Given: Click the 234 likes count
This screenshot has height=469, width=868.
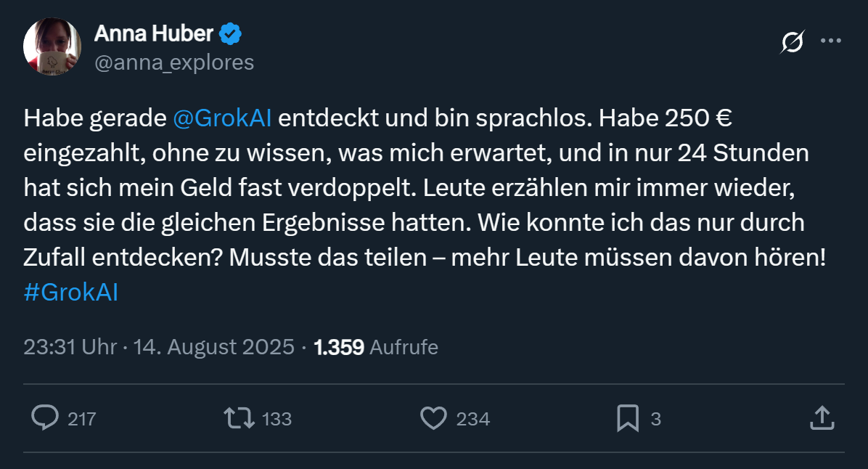Looking at the screenshot, I should pos(472,419).
